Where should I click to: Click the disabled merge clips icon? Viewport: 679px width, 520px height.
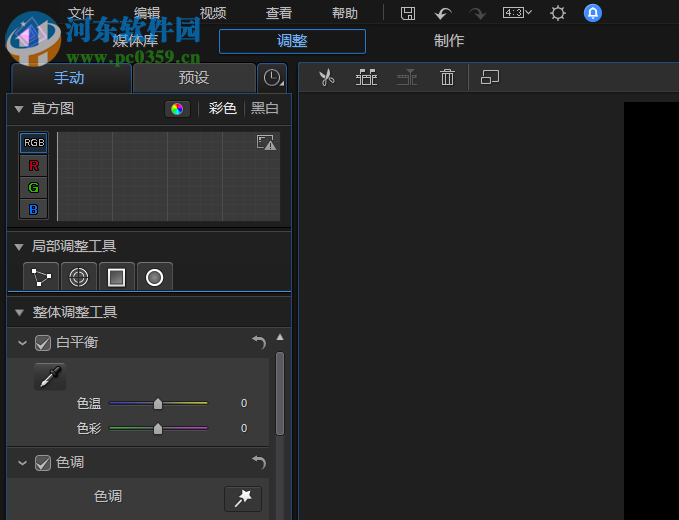coord(407,78)
